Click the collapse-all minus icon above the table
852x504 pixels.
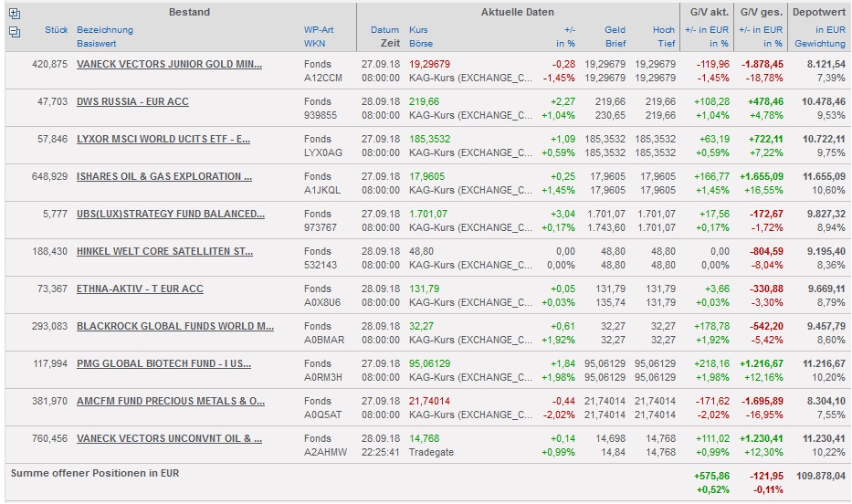pyautogui.click(x=14, y=31)
